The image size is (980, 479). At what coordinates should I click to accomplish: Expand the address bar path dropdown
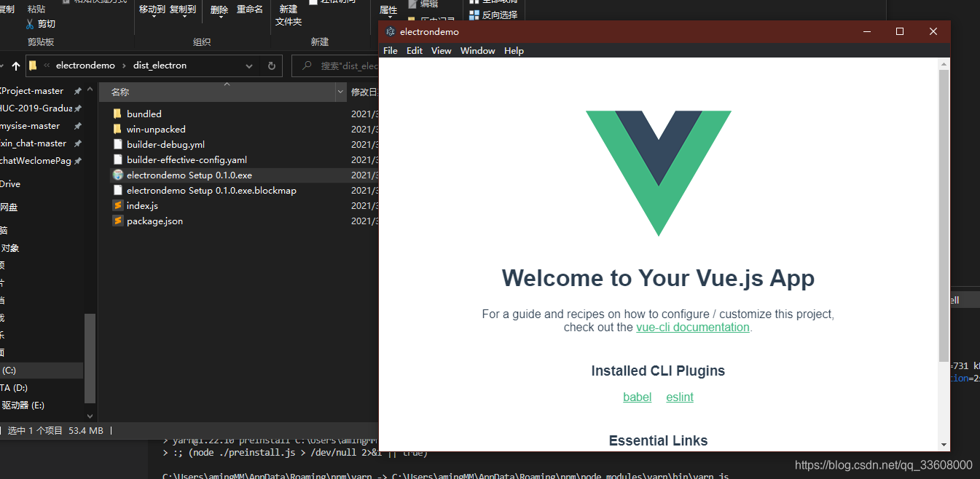coord(249,66)
